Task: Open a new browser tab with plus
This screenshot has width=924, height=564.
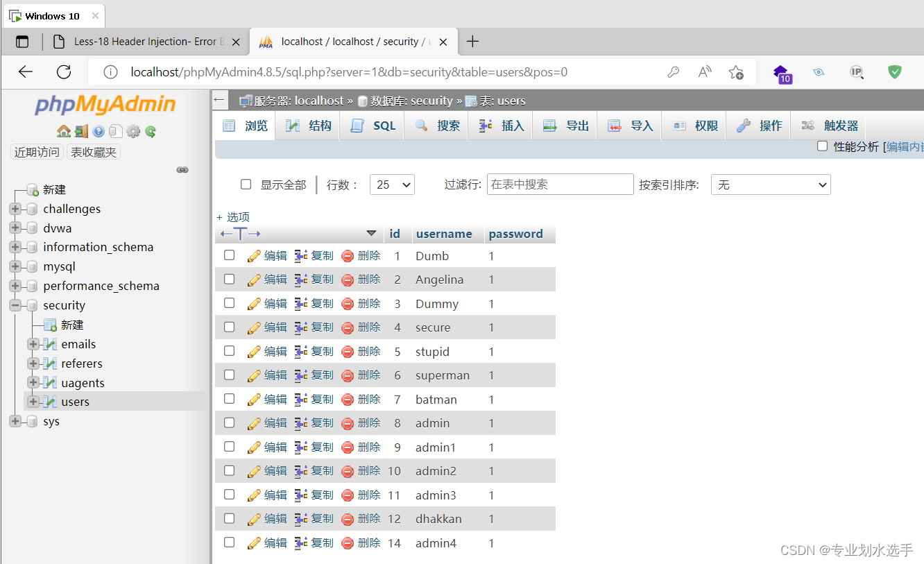Action: pyautogui.click(x=472, y=42)
